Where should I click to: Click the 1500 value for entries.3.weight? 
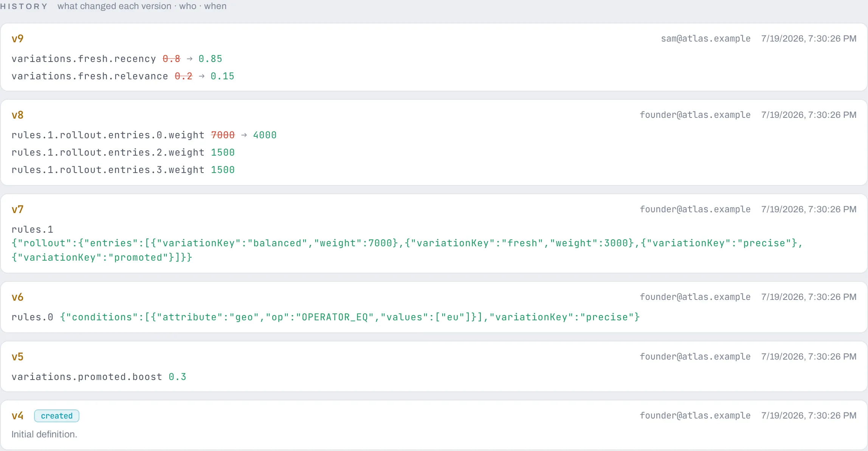pos(223,170)
